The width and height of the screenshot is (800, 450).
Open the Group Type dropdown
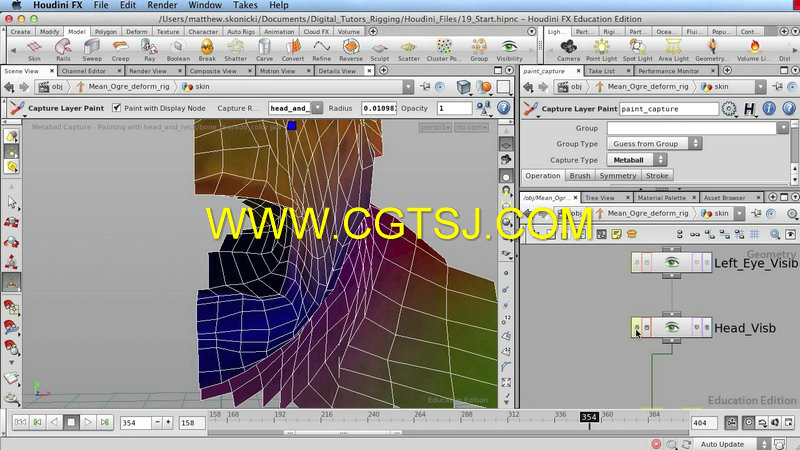coord(654,144)
